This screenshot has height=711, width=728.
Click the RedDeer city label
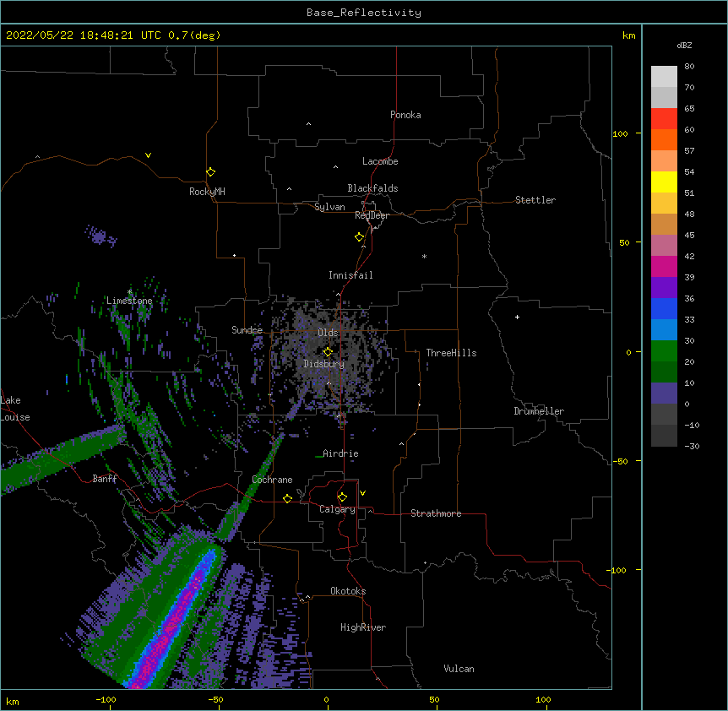click(372, 215)
